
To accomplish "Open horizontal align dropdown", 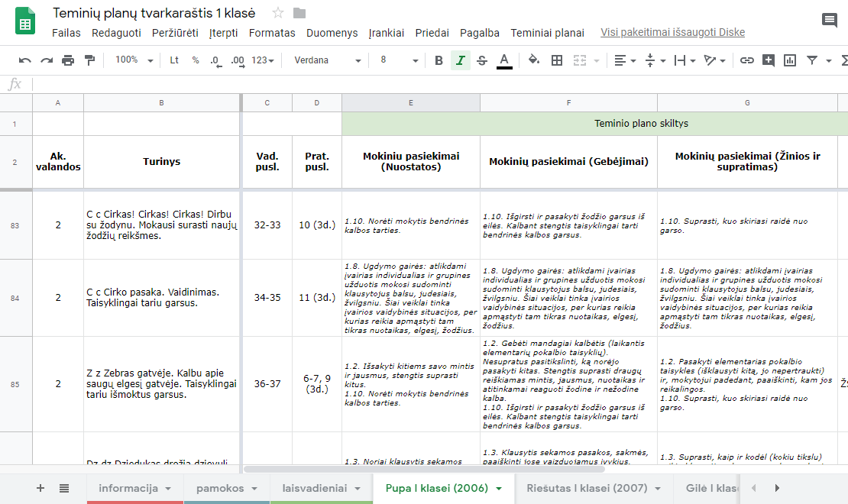I will click(625, 60).
